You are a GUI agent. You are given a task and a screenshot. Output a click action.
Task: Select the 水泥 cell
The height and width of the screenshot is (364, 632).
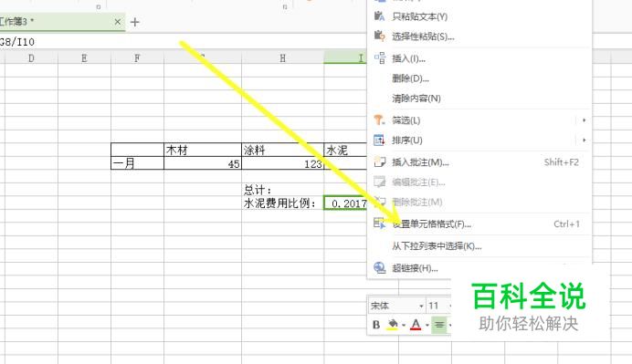point(345,150)
